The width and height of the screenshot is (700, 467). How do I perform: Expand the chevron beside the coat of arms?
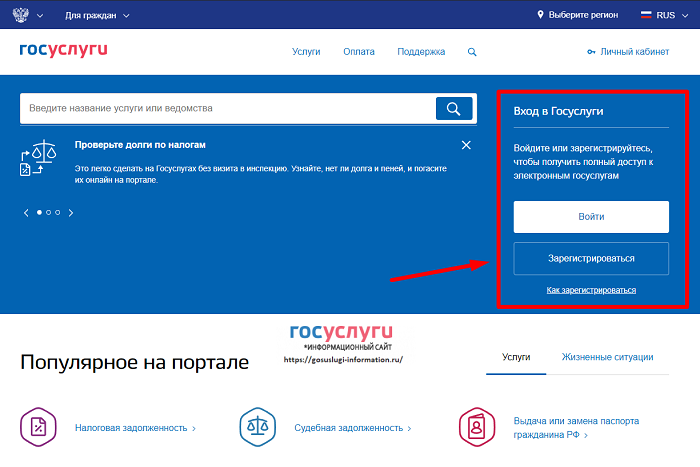tap(40, 16)
